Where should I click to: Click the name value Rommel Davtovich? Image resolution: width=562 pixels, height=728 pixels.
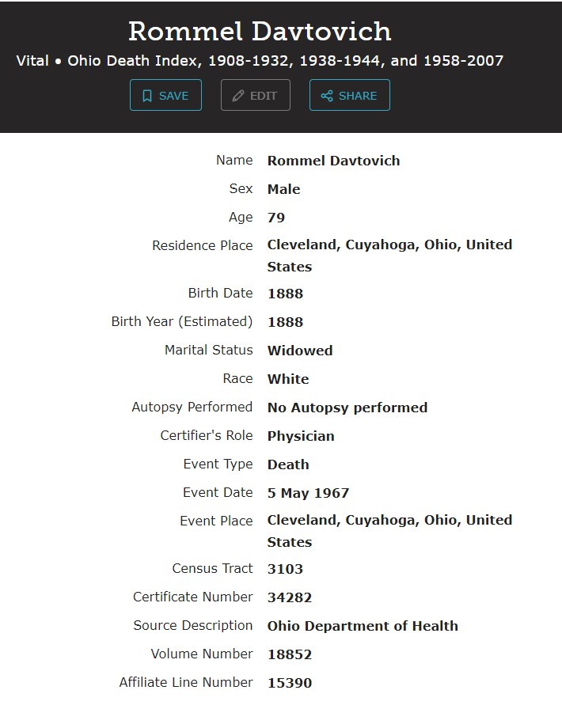[333, 161]
